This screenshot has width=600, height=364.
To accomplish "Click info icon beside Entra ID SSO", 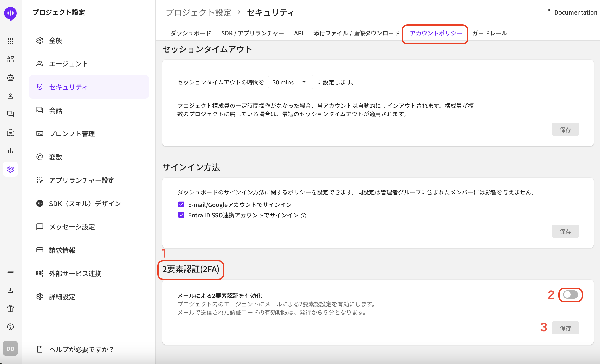I will coord(304,216).
